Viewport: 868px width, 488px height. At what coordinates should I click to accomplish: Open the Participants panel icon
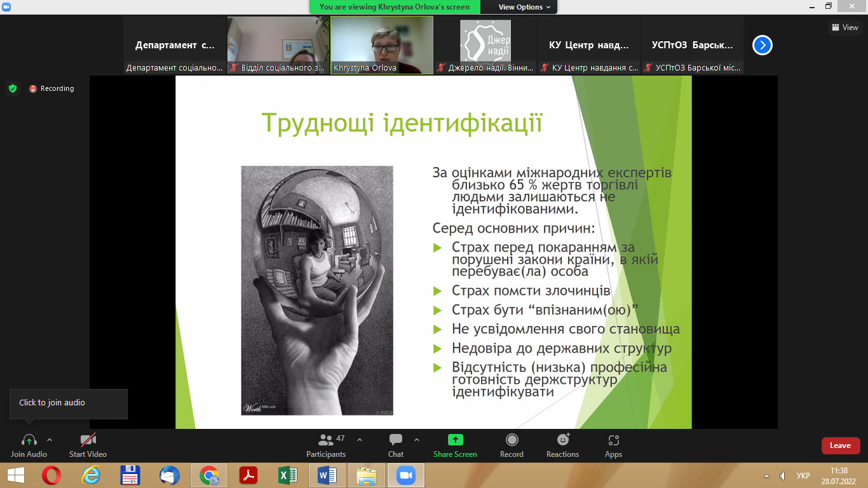pos(326,440)
